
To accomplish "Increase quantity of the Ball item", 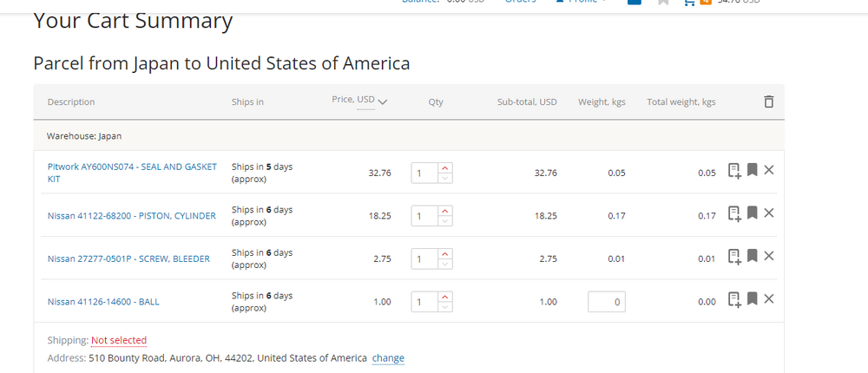I will [x=445, y=297].
